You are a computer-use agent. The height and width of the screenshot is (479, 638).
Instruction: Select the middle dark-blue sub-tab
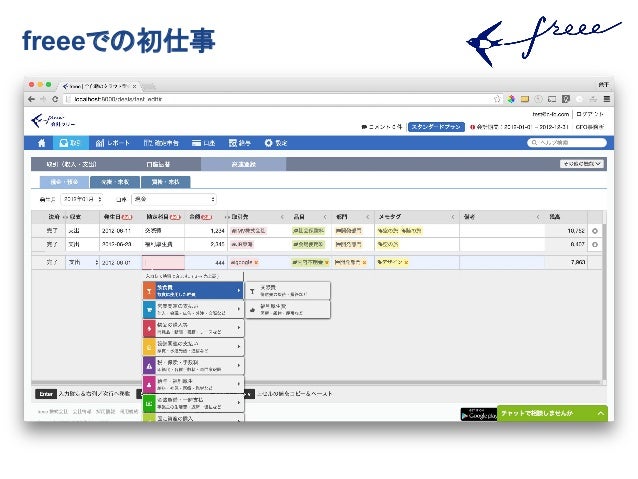[x=115, y=182]
